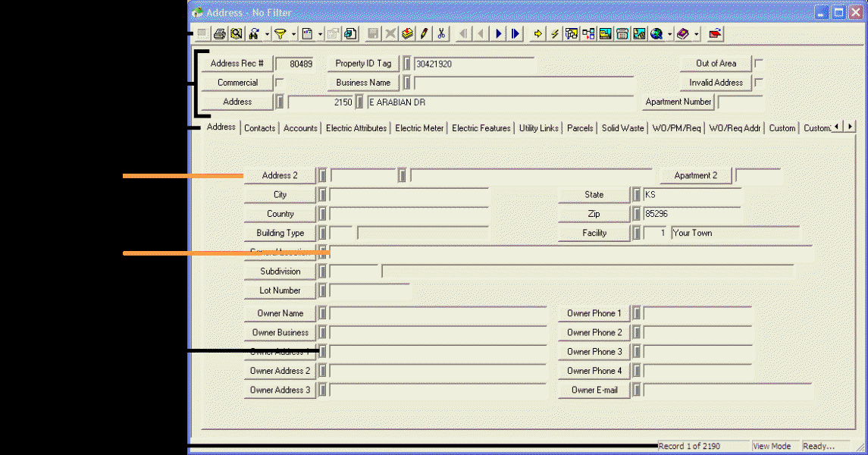
Task: Click the Add Record icon
Action: [x=407, y=34]
